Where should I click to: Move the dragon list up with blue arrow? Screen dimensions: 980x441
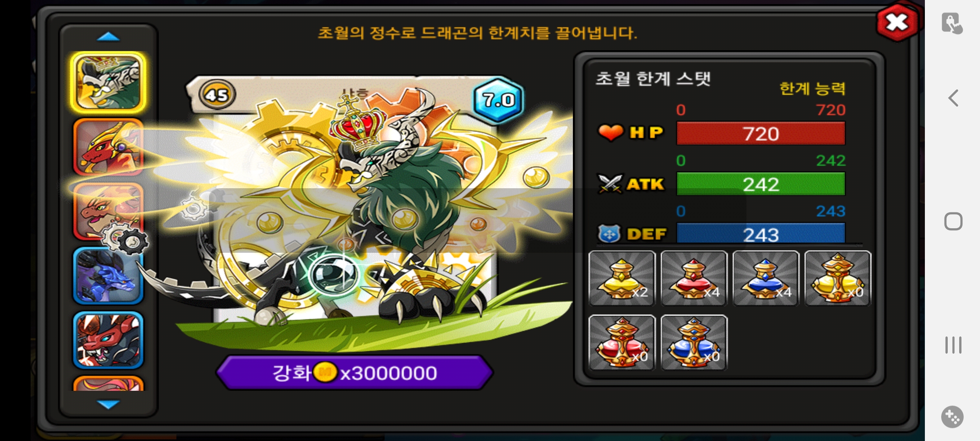[x=108, y=37]
